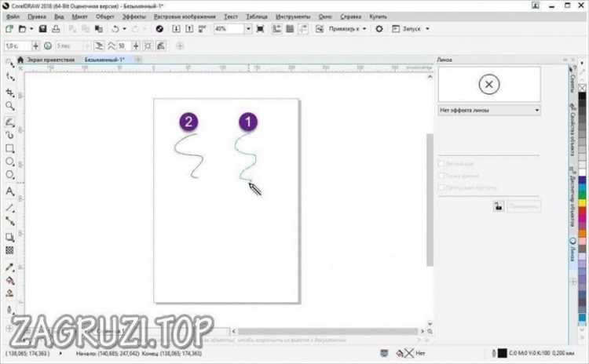Open the 'Привязать к' snap dropdown
The image size is (589, 364).
(x=347, y=29)
